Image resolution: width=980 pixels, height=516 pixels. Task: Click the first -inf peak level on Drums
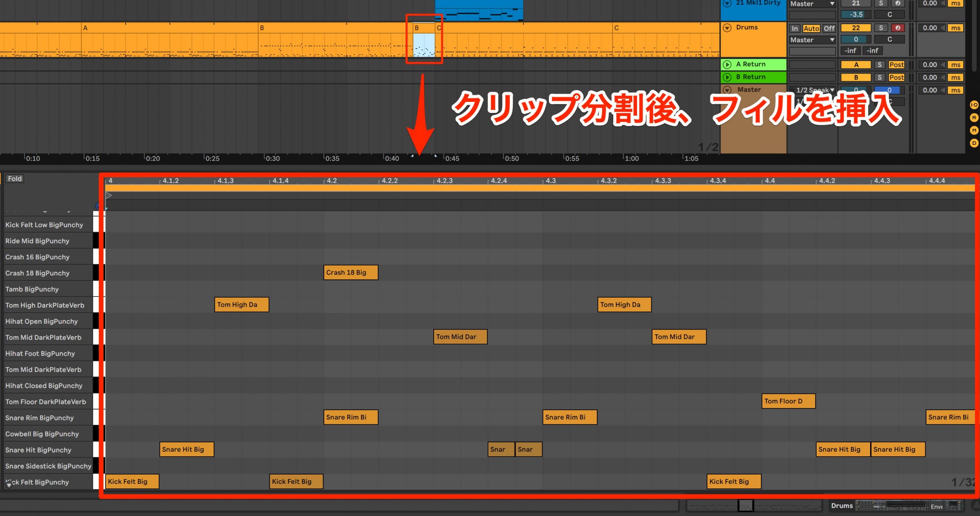[x=851, y=51]
